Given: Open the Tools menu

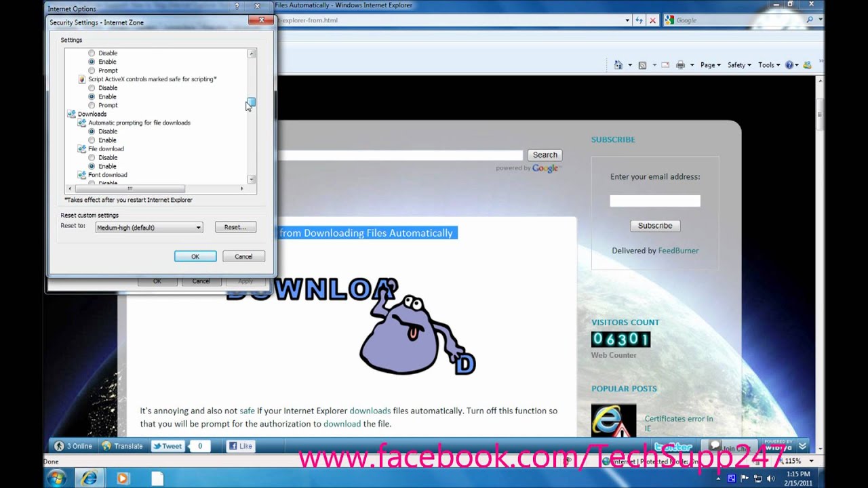Looking at the screenshot, I should [x=768, y=65].
